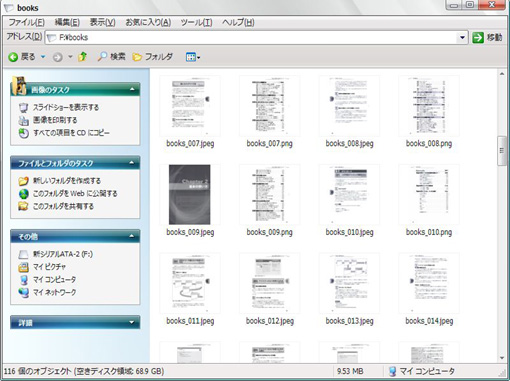Click このフォルダを共有する link
Viewport: 510px width, 381px height.
tap(63, 206)
